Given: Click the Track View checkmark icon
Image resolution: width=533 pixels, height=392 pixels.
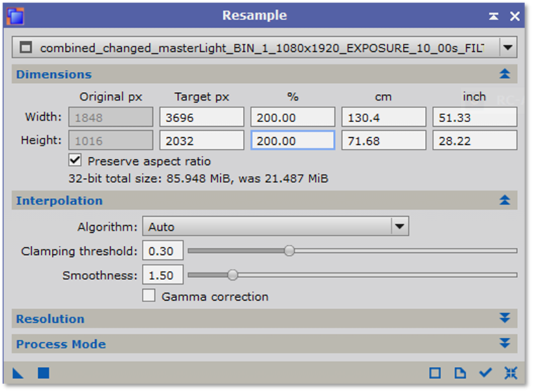Looking at the screenshot, I should (x=485, y=373).
